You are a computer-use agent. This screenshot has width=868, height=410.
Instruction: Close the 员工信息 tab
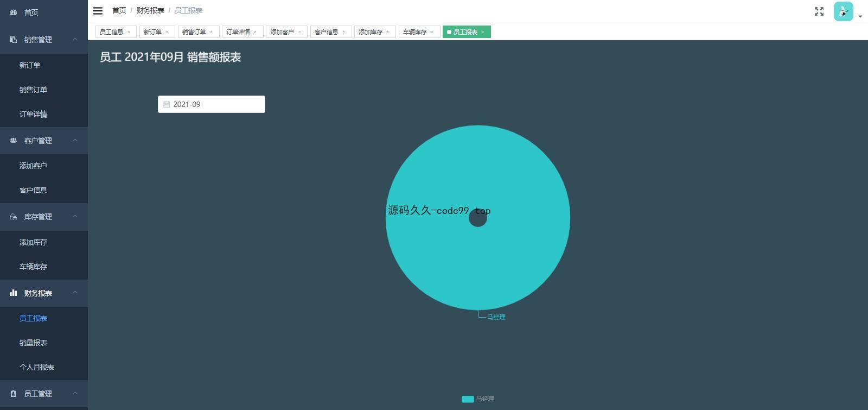click(129, 32)
